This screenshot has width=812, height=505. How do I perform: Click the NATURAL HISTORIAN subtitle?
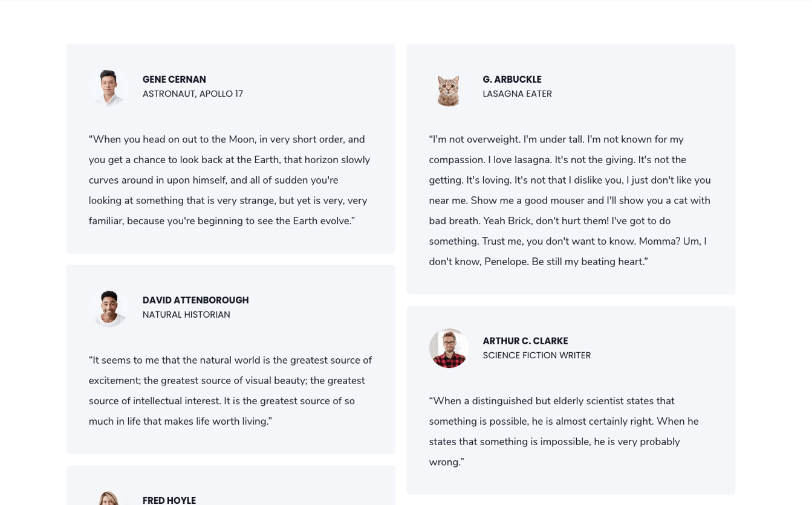(186, 315)
